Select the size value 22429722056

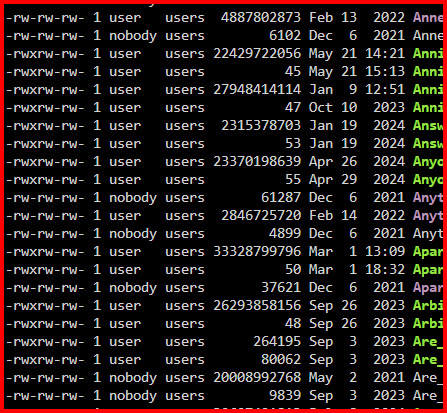257,53
